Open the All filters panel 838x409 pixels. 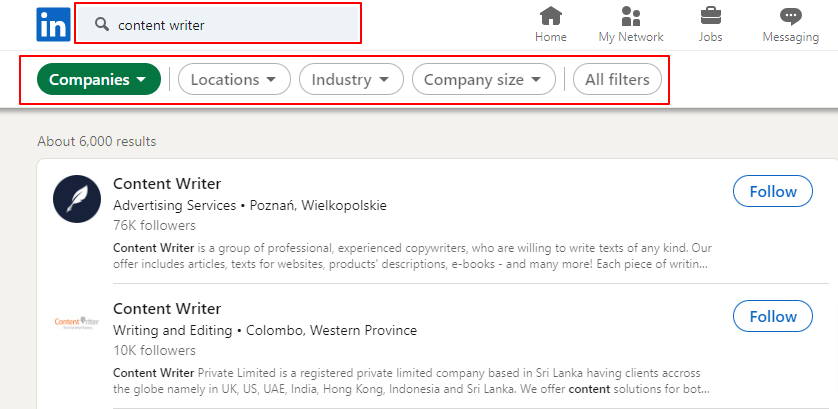(617, 79)
